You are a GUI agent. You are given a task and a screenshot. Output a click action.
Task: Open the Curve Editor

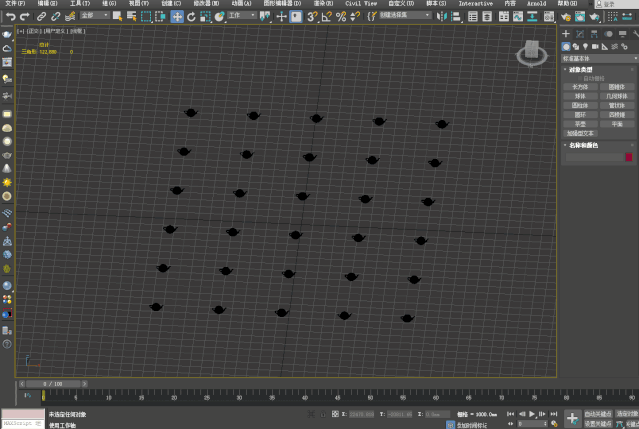[x=518, y=16]
